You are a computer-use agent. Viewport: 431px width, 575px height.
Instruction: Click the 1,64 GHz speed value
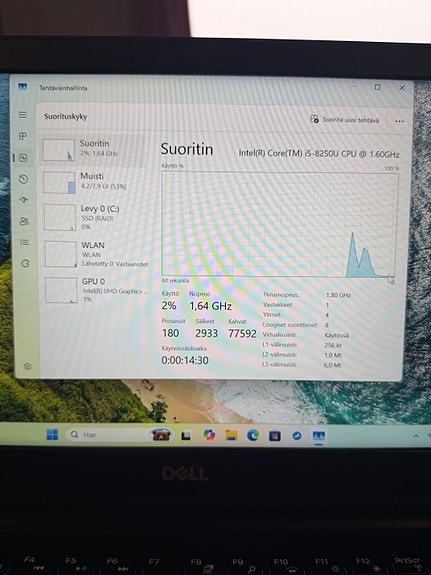click(211, 306)
